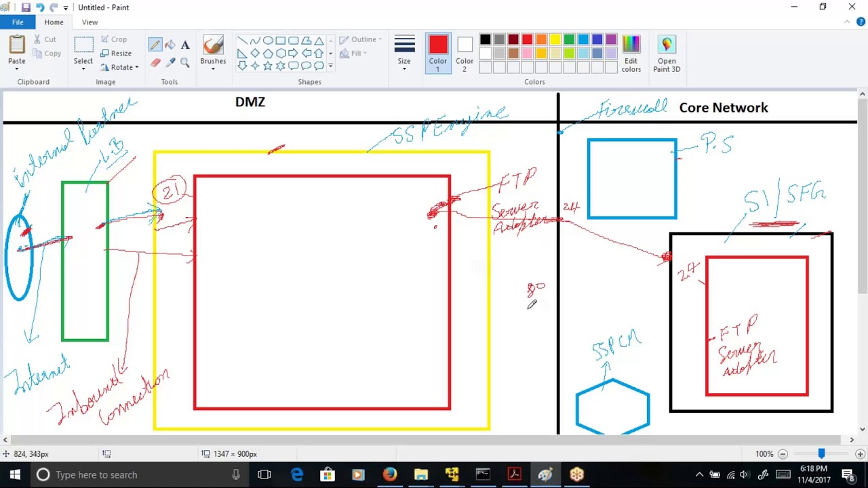Open Microsoft Edge from the taskbar

[297, 474]
